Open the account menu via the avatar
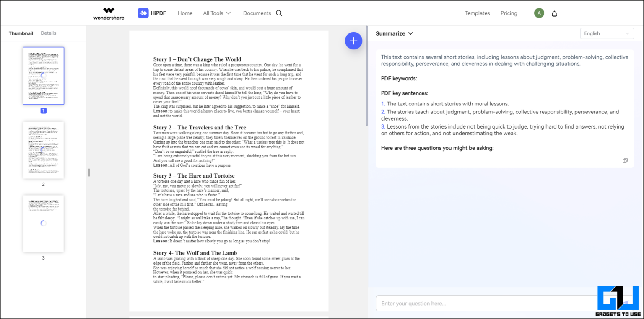 pos(539,13)
